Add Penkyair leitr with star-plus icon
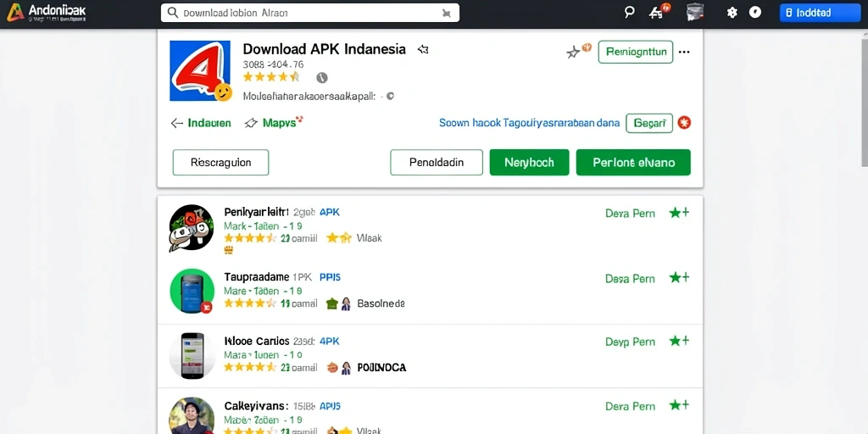This screenshot has height=434, width=868. tap(679, 213)
